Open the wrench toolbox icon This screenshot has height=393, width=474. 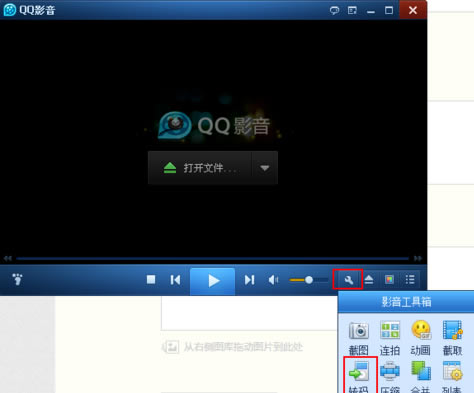click(348, 280)
